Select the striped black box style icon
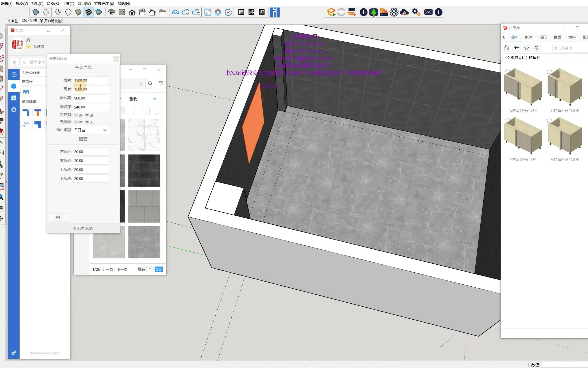The image size is (588, 368). click(88, 12)
